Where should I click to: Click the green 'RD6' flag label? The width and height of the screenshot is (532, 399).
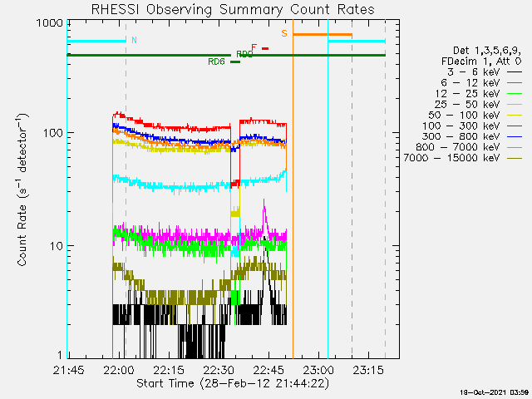pos(216,62)
